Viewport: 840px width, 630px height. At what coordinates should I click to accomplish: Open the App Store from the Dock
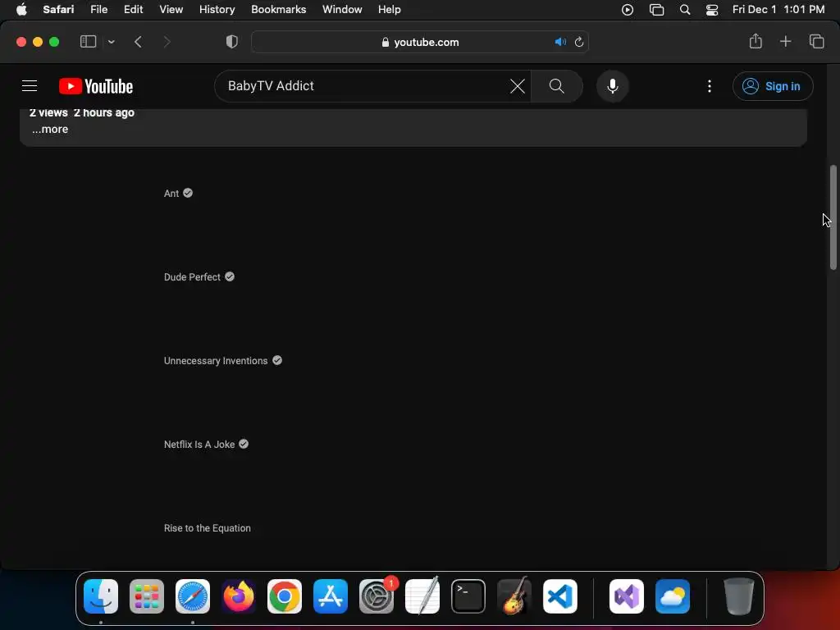[x=331, y=596]
